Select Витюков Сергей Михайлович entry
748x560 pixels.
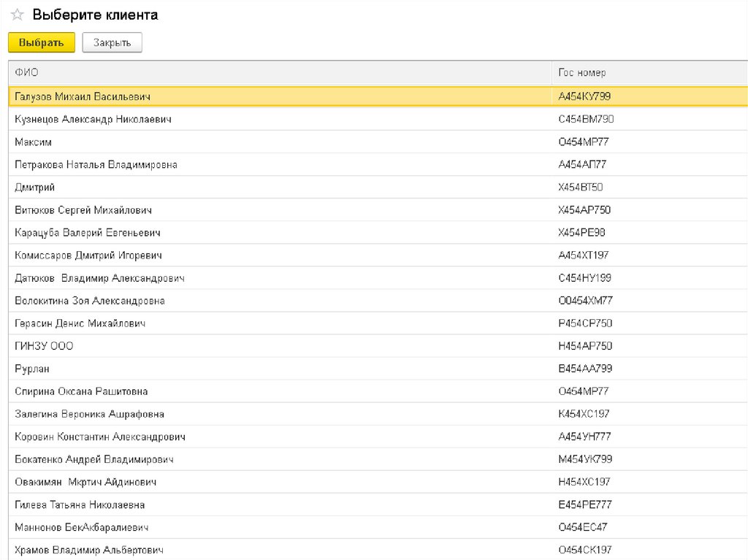tap(83, 210)
